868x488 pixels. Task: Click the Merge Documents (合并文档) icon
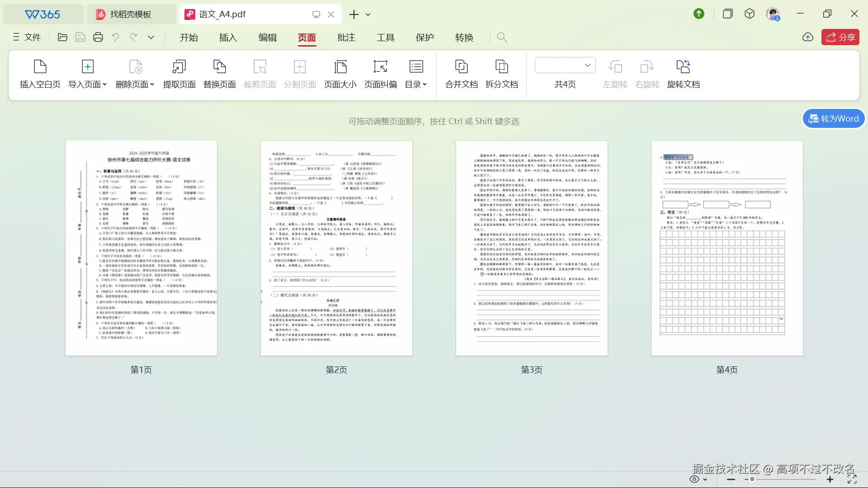click(461, 67)
